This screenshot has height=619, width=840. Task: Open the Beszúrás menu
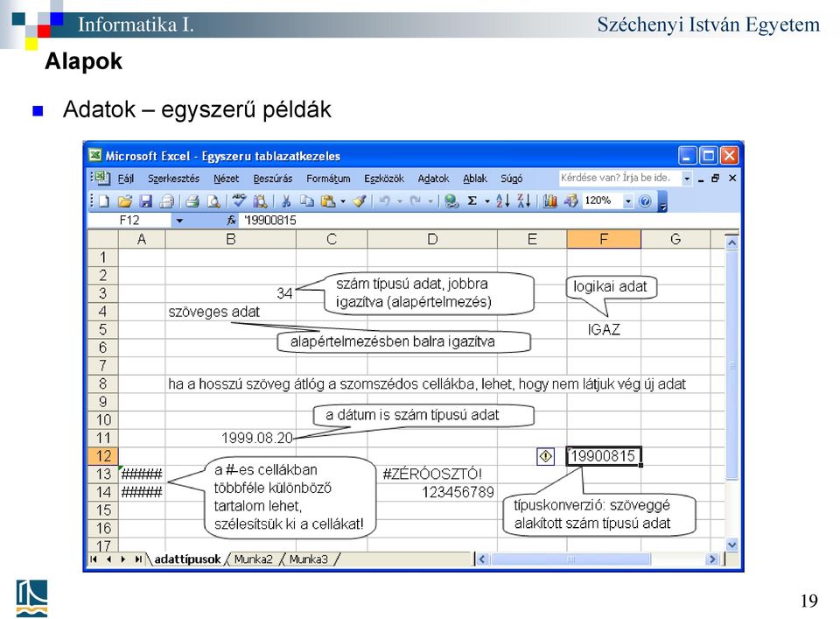click(x=273, y=179)
